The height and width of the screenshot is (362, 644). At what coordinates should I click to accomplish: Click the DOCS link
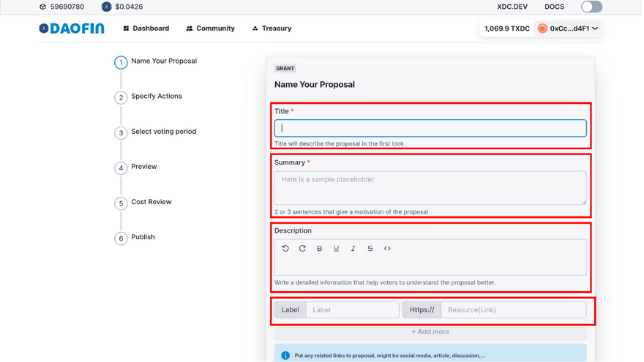554,7
